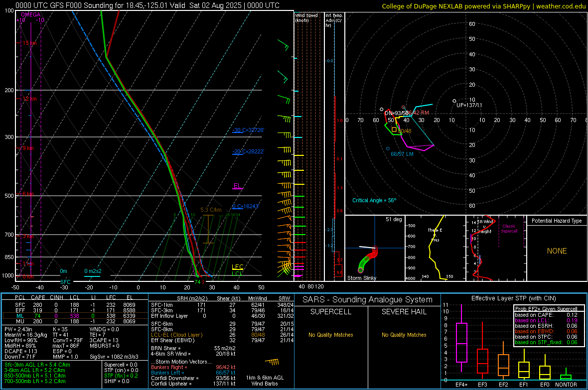The height and width of the screenshot is (390, 588).
Task: Click the DCAPE = 113 value
Action: [x=20, y=351]
